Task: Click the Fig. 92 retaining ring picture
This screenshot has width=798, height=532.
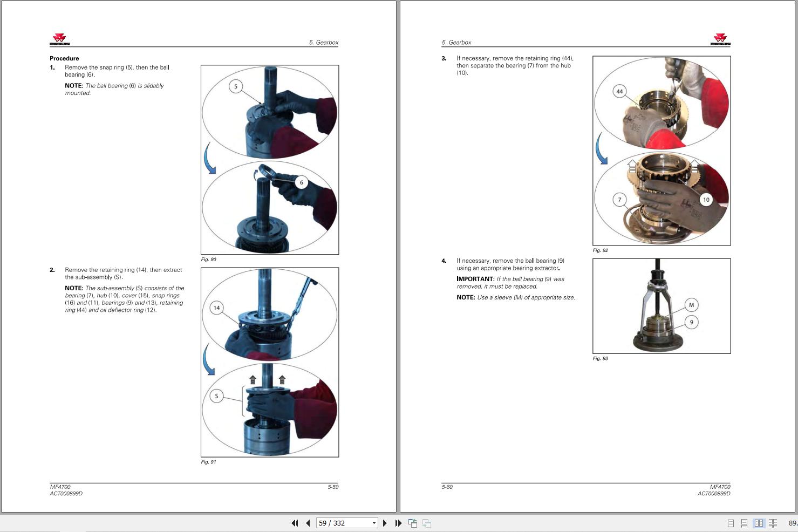Action: 661,151
